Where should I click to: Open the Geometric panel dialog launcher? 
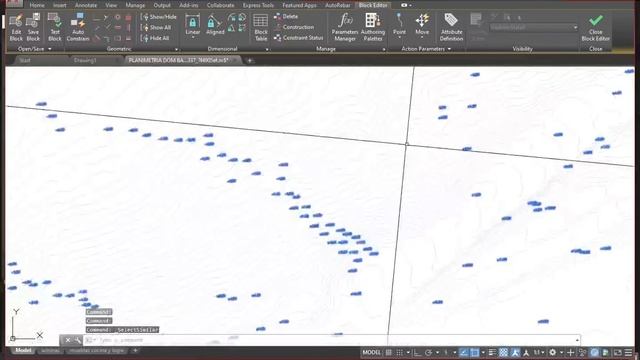pyautogui.click(x=176, y=49)
